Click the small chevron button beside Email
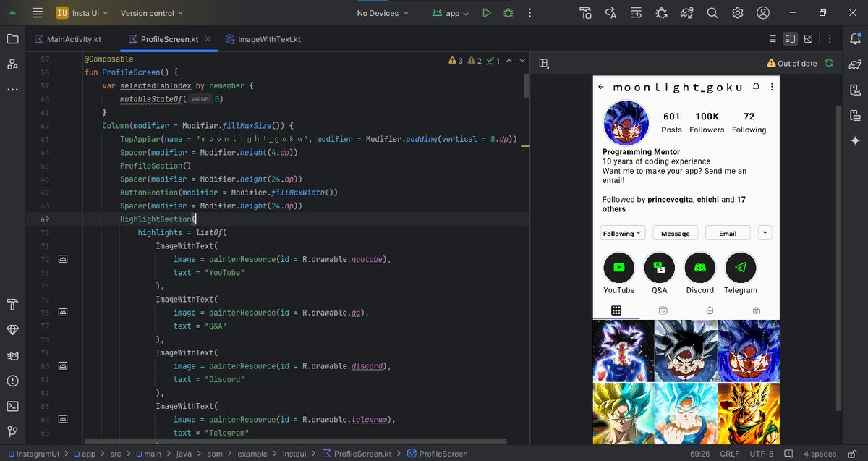Image resolution: width=868 pixels, height=461 pixels. [765, 232]
